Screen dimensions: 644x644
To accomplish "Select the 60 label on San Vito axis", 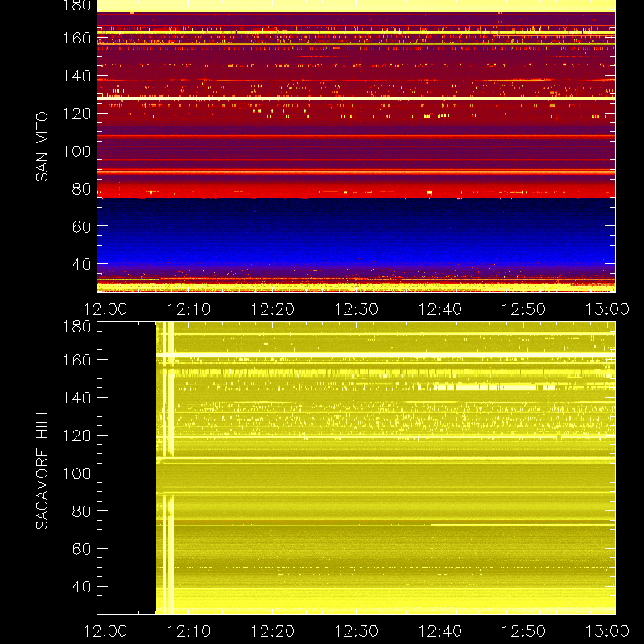I will pyautogui.click(x=81, y=226).
